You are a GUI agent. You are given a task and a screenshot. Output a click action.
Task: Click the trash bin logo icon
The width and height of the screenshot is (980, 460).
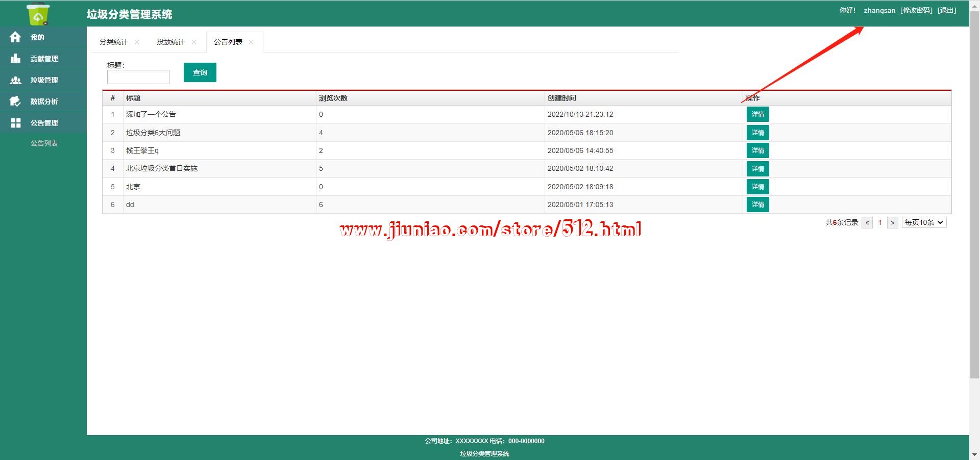[x=38, y=14]
